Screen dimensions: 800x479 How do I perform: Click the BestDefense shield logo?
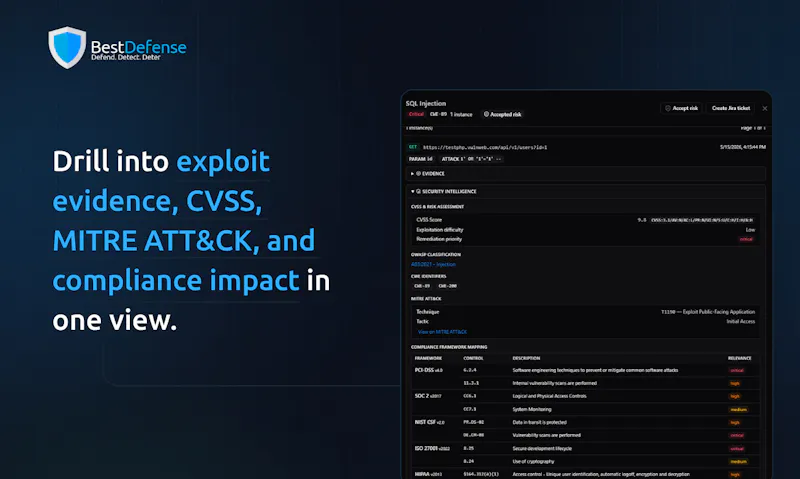(67, 47)
